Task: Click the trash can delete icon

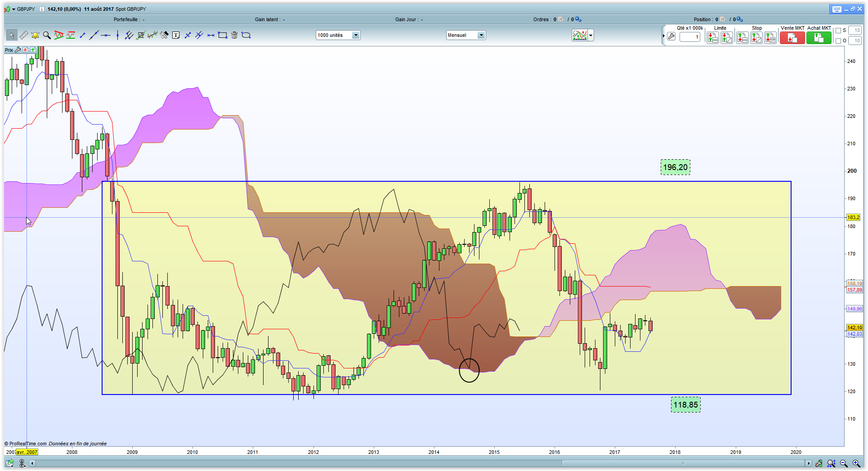Action: pos(234,35)
